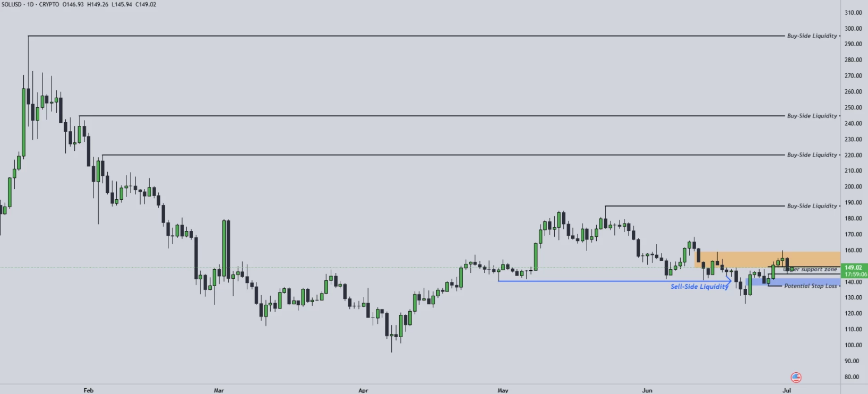
Task: Click the 80.00 price axis label
Action: (852, 377)
